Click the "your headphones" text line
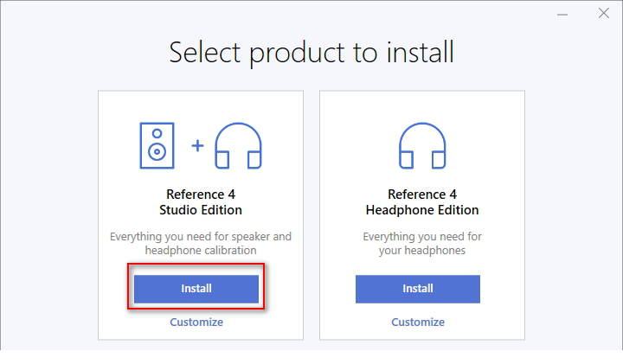623x364 pixels. pyautogui.click(x=422, y=251)
